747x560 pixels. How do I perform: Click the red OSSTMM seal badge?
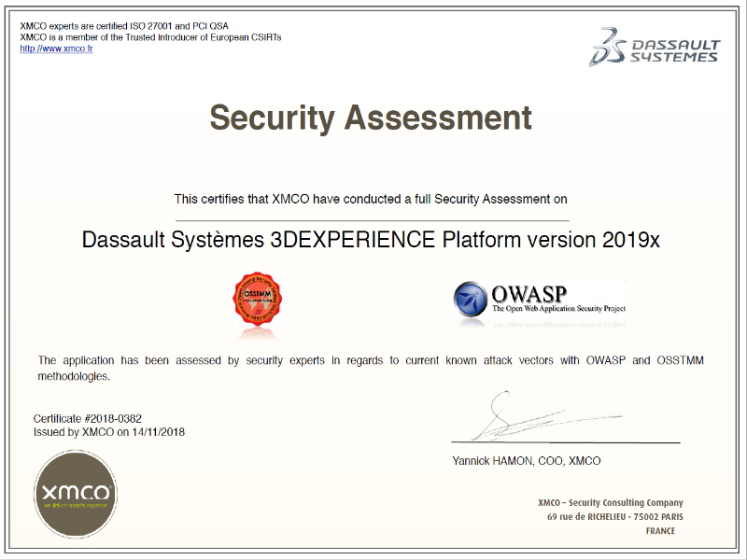point(257,299)
